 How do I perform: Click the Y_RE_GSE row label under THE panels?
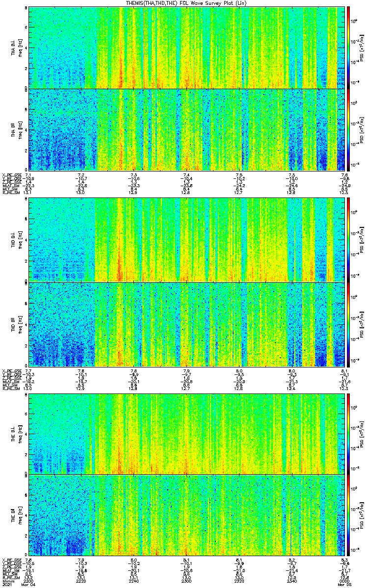[12, 563]
